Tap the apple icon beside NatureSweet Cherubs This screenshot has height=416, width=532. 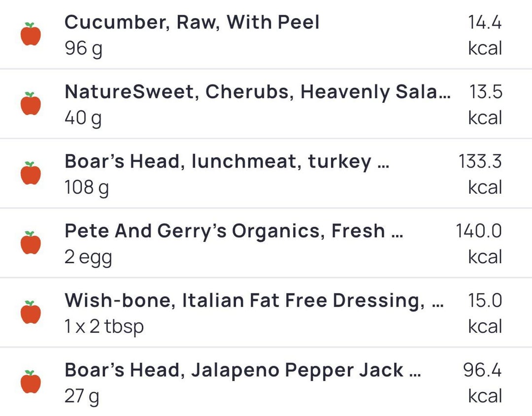pyautogui.click(x=31, y=104)
